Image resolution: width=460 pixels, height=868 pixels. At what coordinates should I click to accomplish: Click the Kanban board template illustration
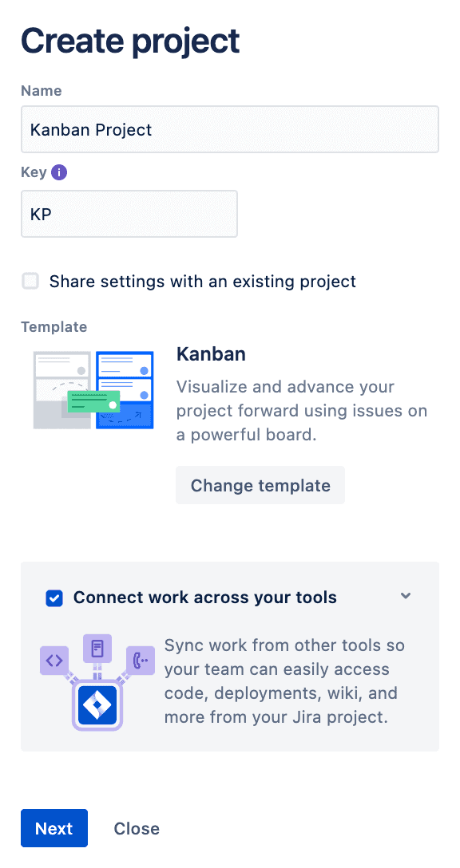(93, 390)
